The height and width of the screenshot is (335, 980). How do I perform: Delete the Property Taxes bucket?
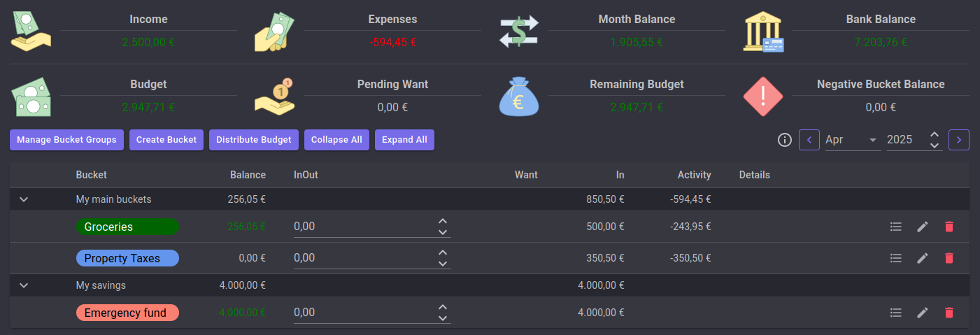(949, 258)
